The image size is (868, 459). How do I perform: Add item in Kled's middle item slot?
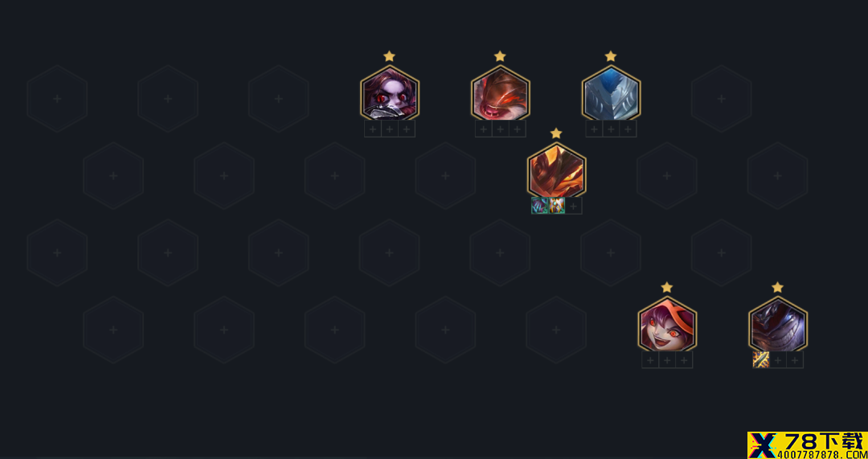click(501, 129)
